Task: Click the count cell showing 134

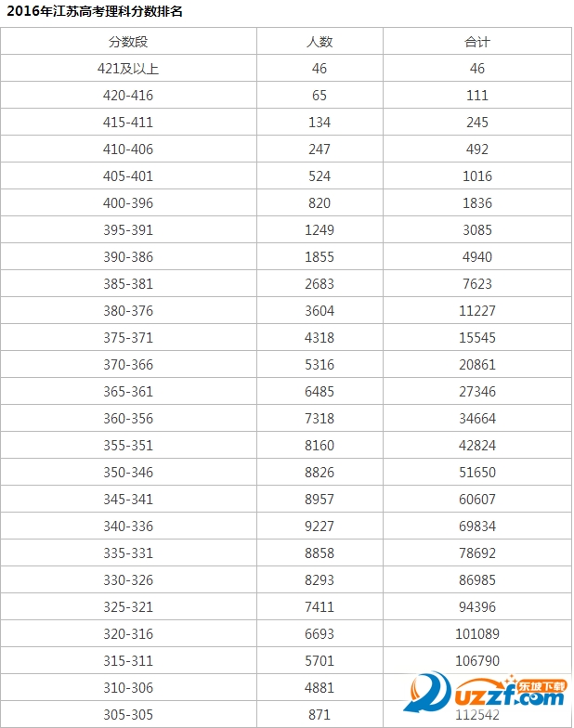Action: pos(320,123)
